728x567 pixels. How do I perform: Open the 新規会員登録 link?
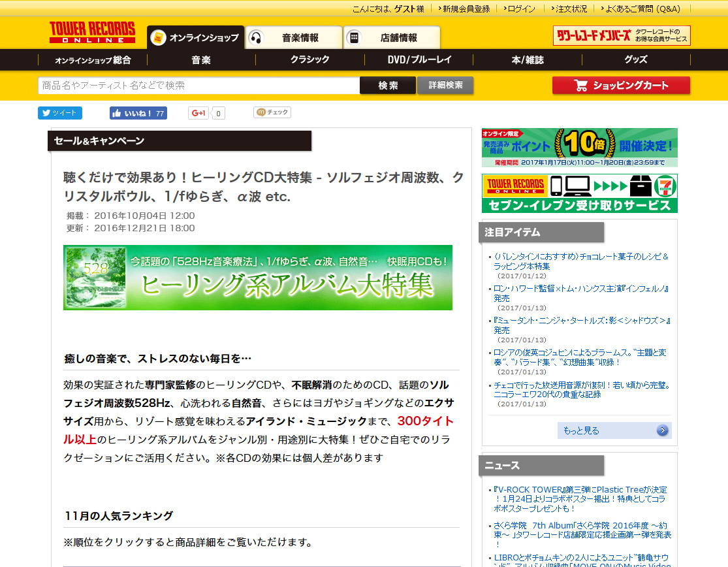pyautogui.click(x=466, y=8)
